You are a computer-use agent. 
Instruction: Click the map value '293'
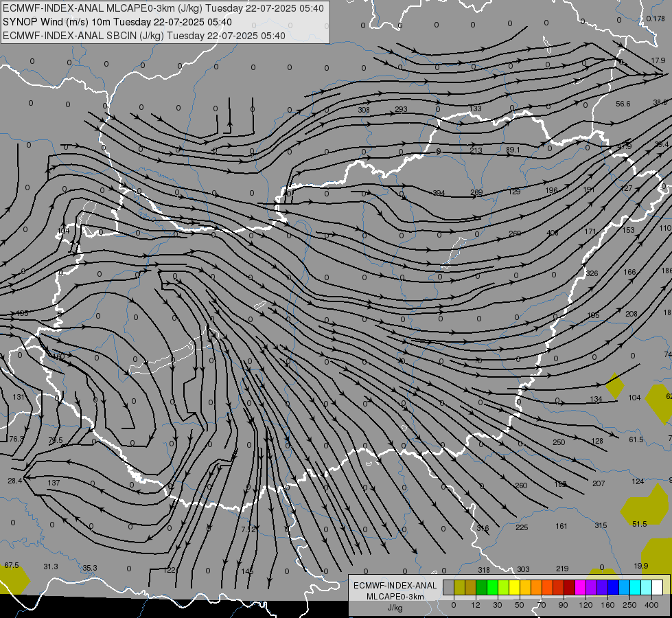tap(401, 109)
